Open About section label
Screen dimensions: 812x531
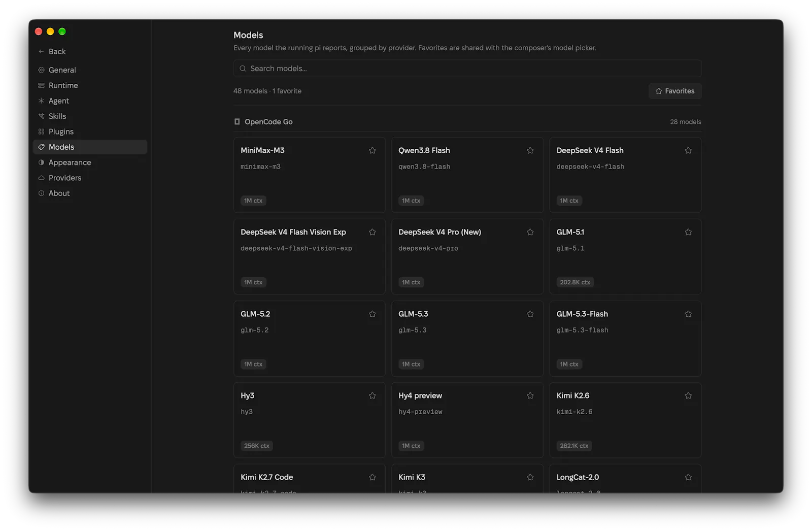pos(59,193)
